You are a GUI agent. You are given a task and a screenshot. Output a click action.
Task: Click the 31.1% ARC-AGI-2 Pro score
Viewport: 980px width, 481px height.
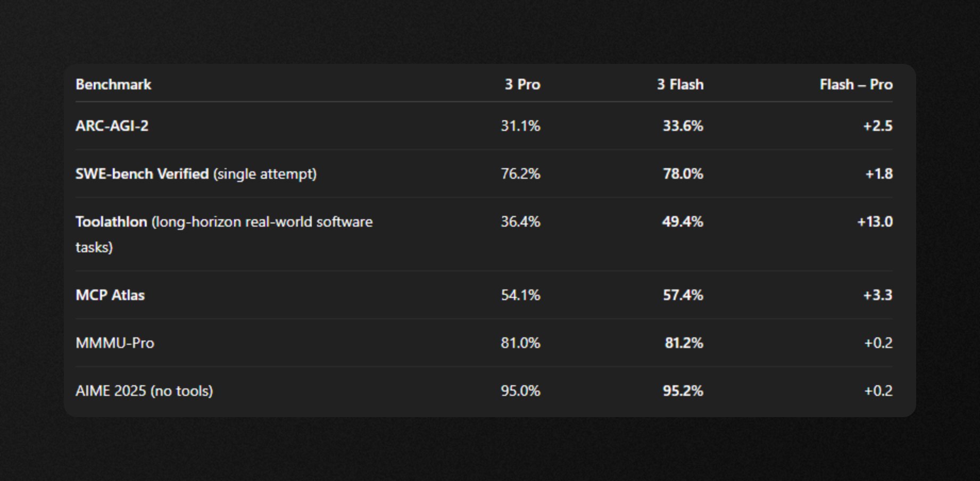[x=520, y=126]
